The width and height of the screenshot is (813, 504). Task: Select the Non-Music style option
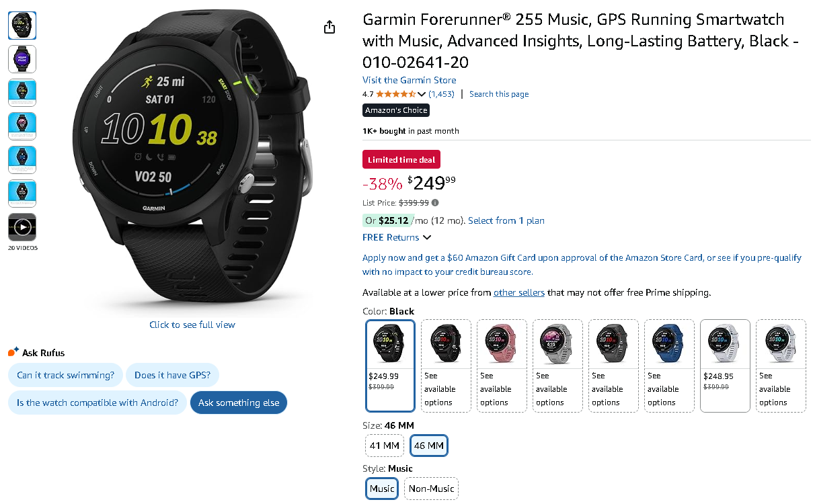coord(431,489)
